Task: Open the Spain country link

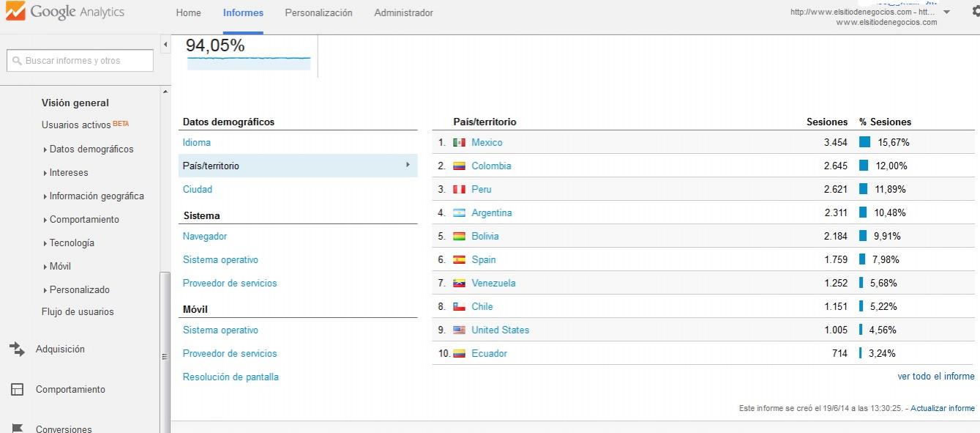Action: pyautogui.click(x=484, y=260)
